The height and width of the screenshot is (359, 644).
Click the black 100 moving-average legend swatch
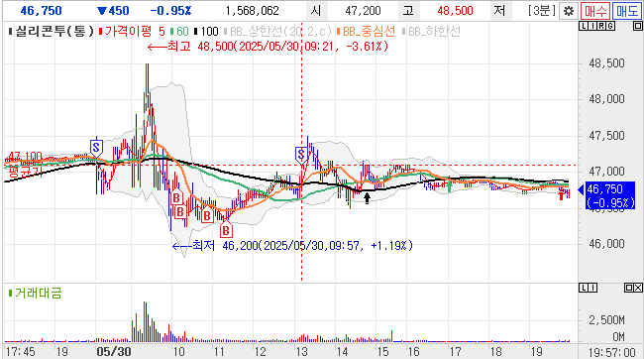click(195, 32)
